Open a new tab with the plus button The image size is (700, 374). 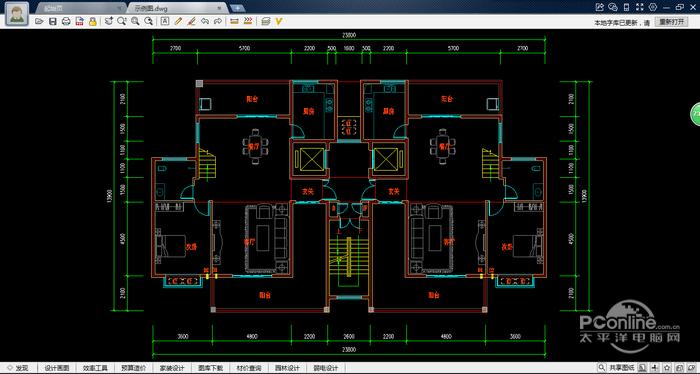pos(238,8)
